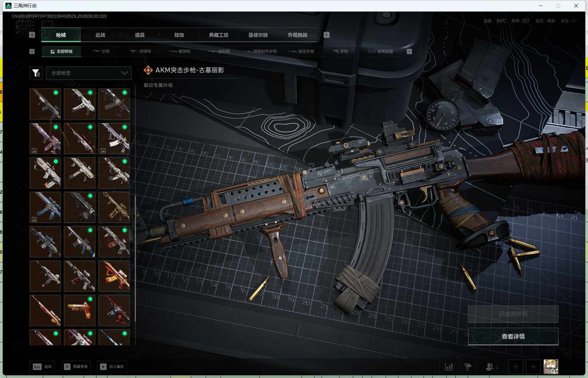
Task: Select the tan-gold gun skin thumbnail
Action: [x=114, y=207]
